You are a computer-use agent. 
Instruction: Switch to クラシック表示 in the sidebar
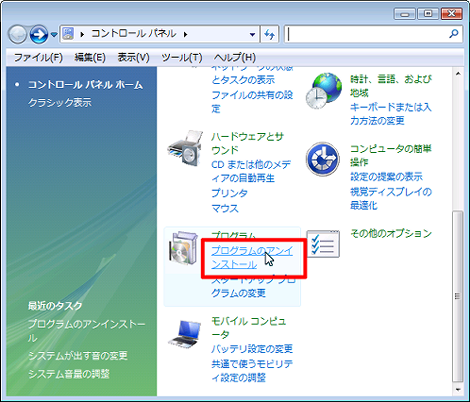click(x=60, y=103)
